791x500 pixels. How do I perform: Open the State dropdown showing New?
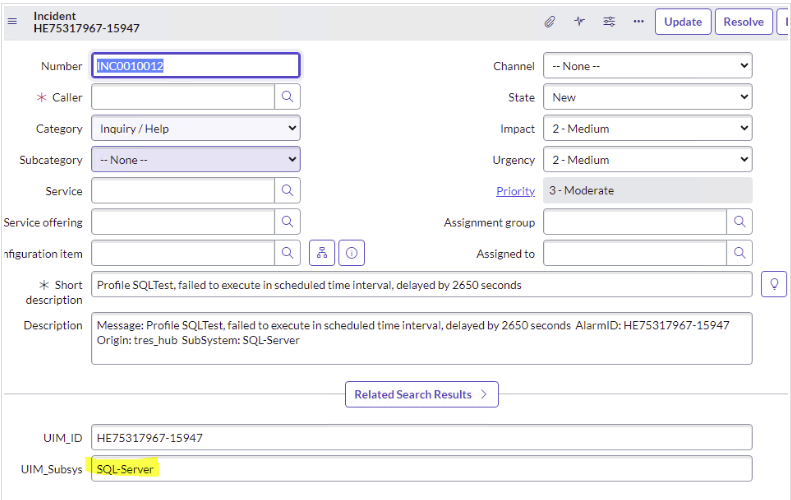[647, 97]
